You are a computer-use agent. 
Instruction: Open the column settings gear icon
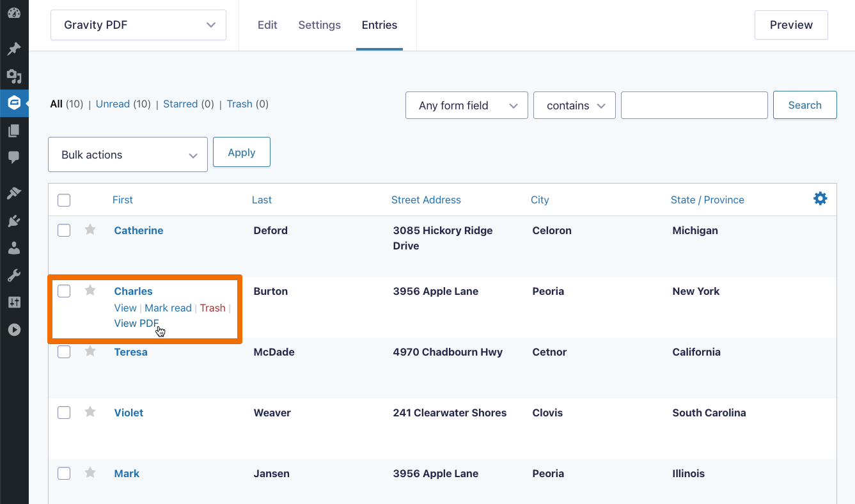[820, 199]
